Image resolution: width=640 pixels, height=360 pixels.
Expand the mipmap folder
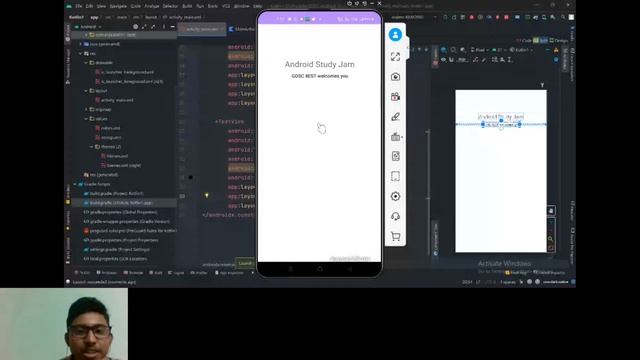click(x=86, y=109)
